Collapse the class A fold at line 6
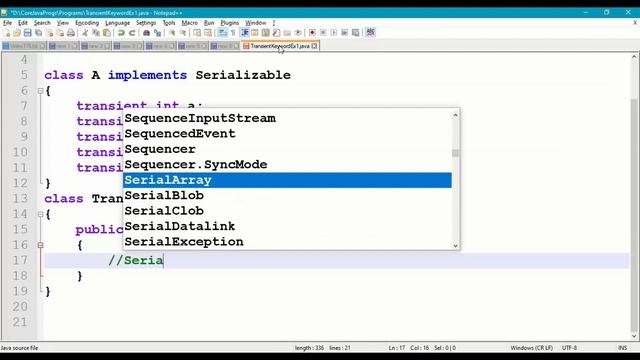 40,91
